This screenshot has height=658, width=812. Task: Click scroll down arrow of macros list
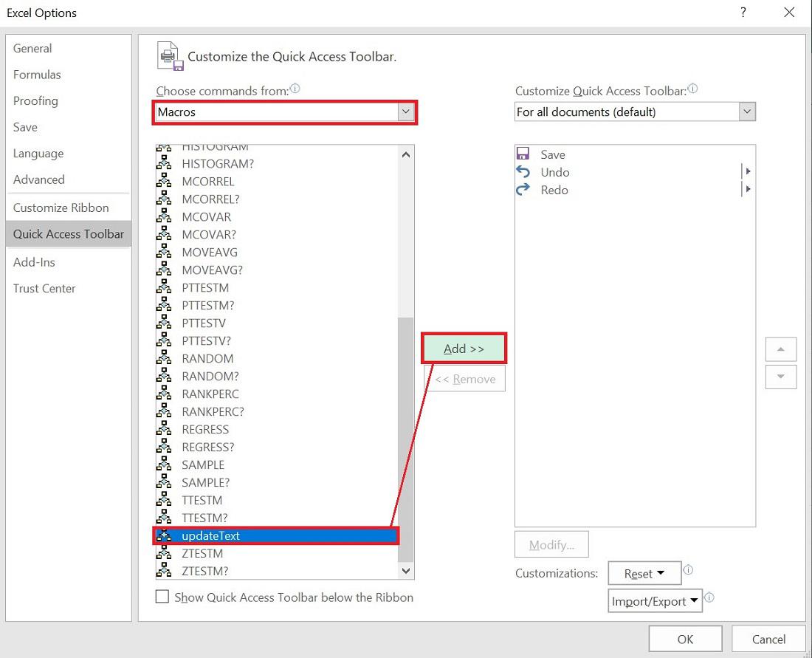click(x=406, y=571)
